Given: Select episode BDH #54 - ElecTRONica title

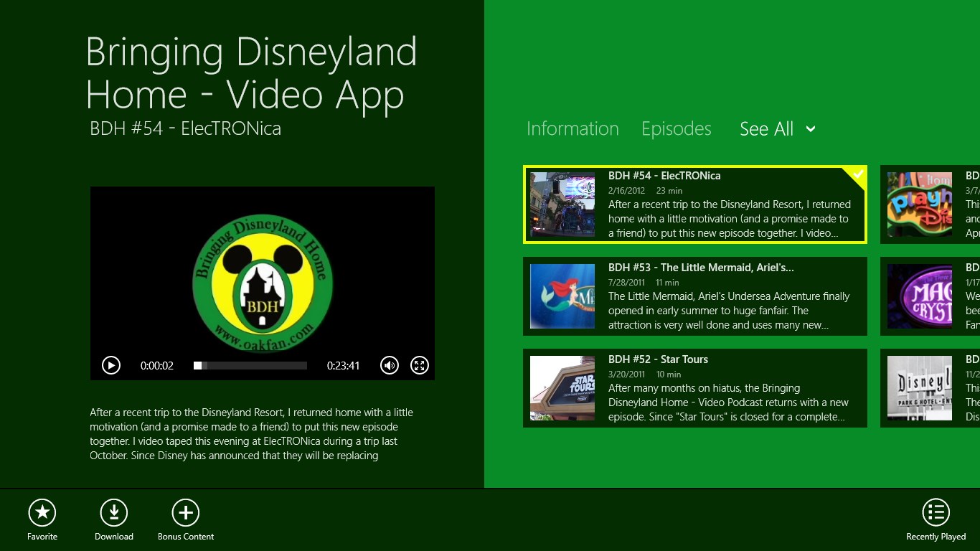Looking at the screenshot, I should point(664,176).
